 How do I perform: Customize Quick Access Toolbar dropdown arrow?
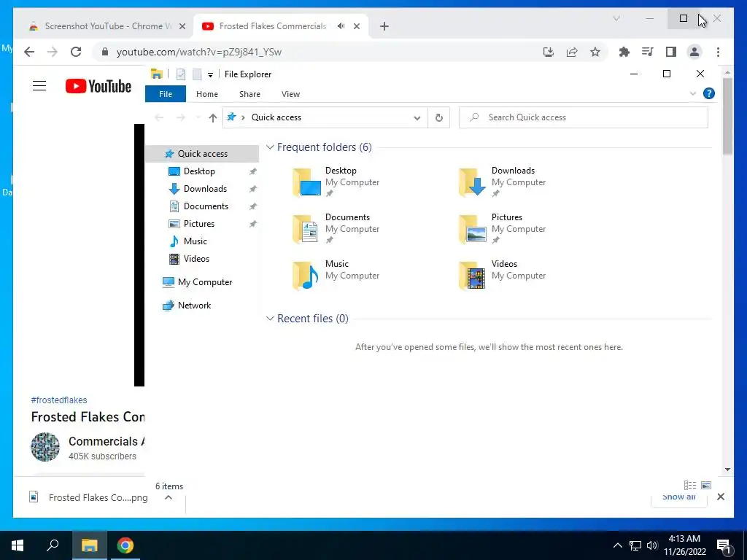pos(210,75)
